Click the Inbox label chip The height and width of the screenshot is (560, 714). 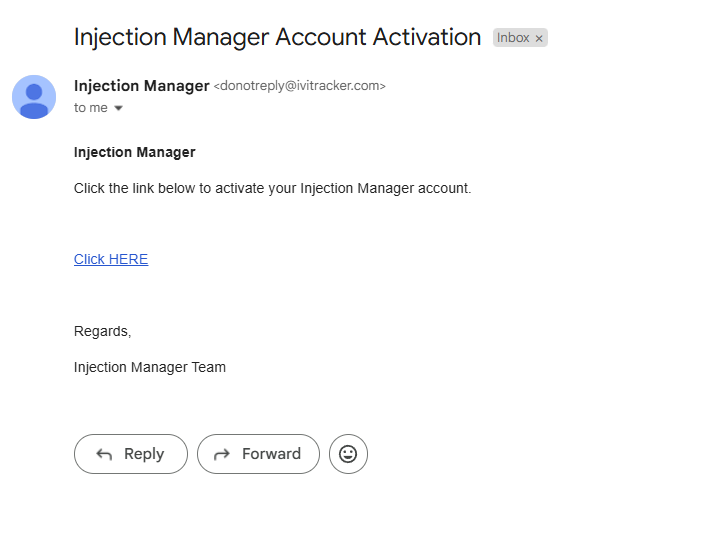pos(514,38)
